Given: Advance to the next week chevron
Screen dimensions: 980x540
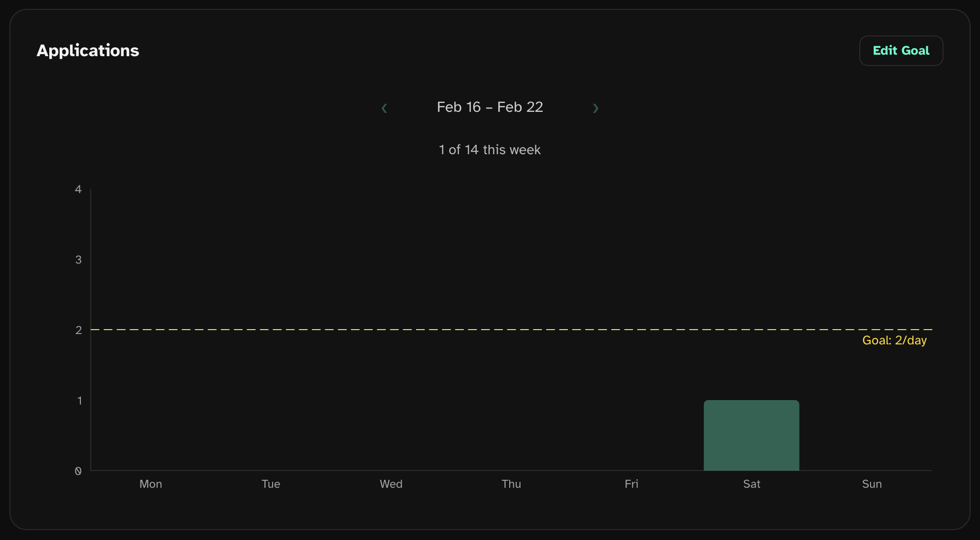Looking at the screenshot, I should tap(595, 108).
